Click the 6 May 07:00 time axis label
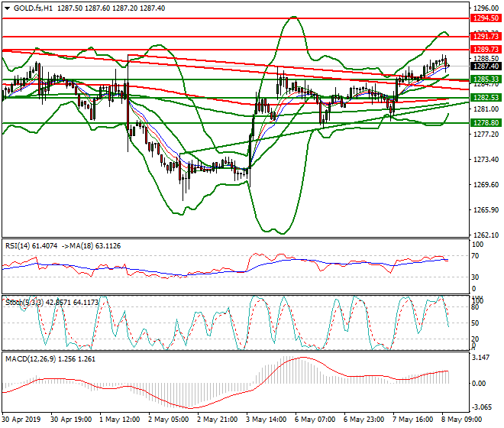 tap(315, 420)
